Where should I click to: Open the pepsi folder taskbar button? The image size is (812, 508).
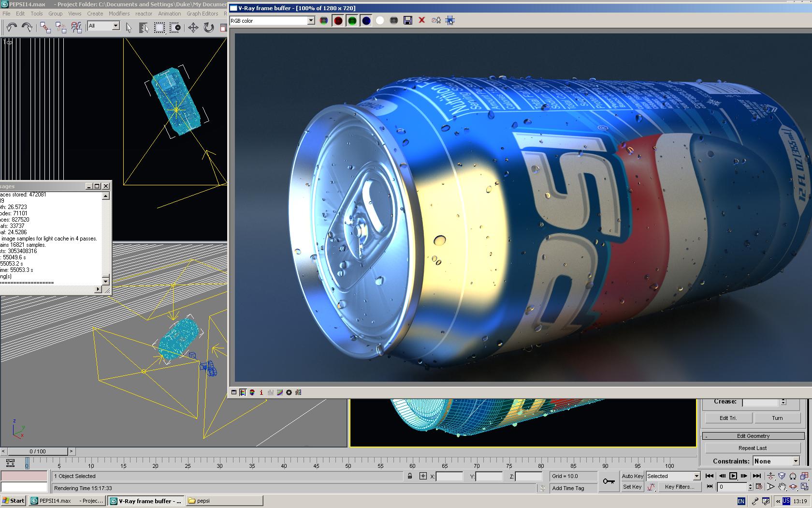(x=224, y=501)
